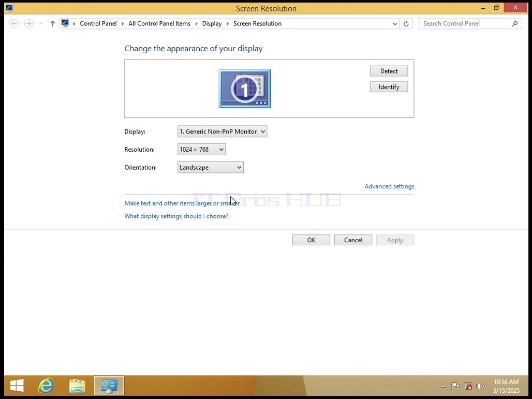Viewport: 532px width, 399px height.
Task: Open Advanced settings link
Action: click(x=389, y=186)
